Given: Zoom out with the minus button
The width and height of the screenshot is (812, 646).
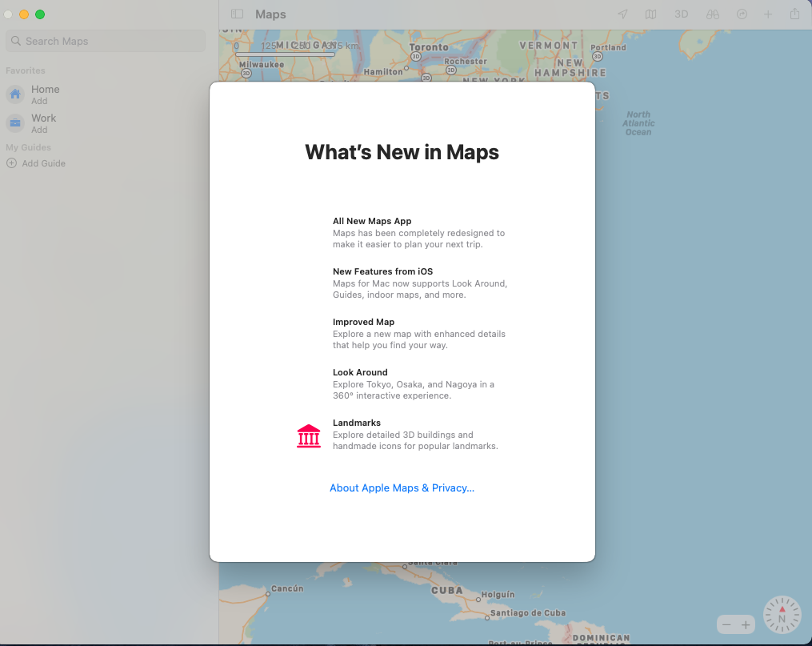Looking at the screenshot, I should 726,624.
